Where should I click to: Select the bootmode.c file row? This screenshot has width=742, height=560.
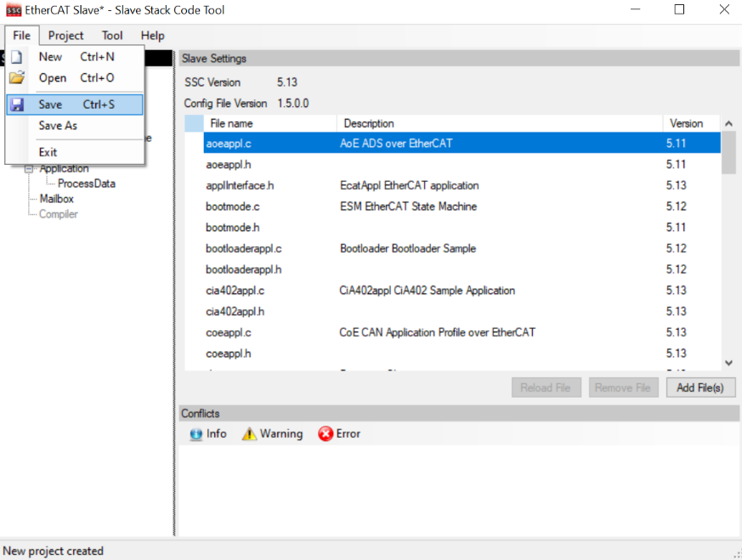pos(233,206)
